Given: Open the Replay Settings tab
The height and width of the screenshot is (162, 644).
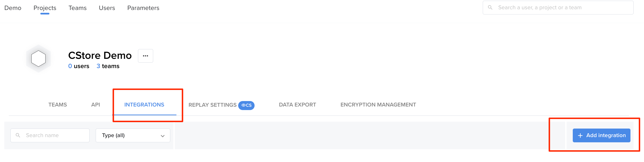Looking at the screenshot, I should pyautogui.click(x=212, y=105).
